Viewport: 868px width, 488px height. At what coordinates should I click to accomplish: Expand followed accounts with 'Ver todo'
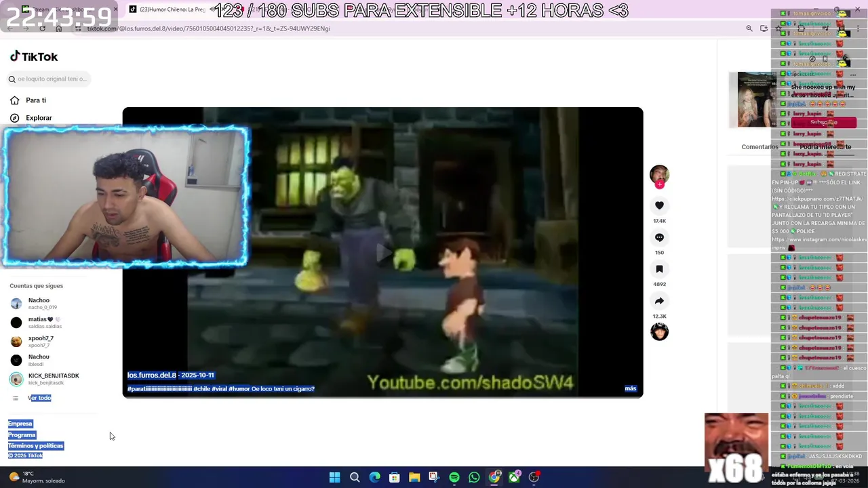tap(39, 398)
